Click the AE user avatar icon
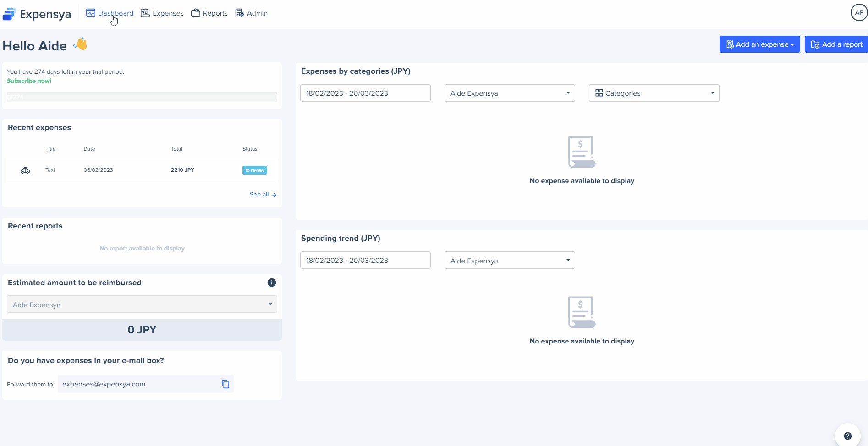Image resolution: width=868 pixels, height=446 pixels. (x=859, y=13)
